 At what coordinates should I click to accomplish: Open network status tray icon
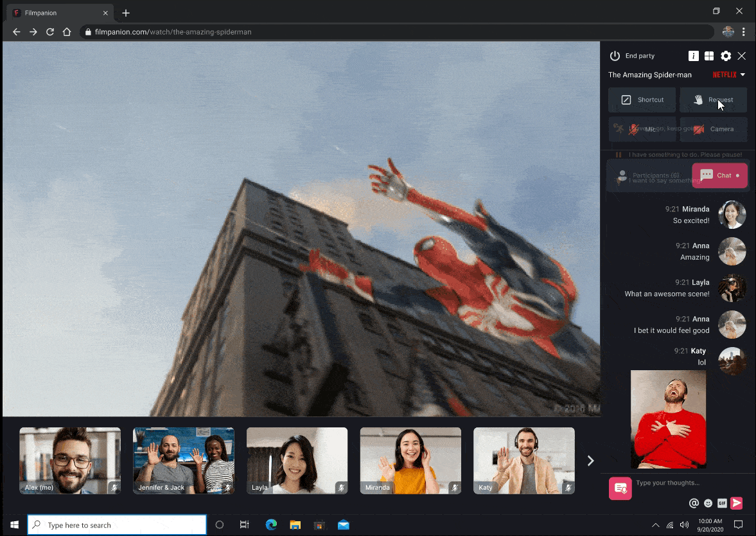tap(670, 525)
